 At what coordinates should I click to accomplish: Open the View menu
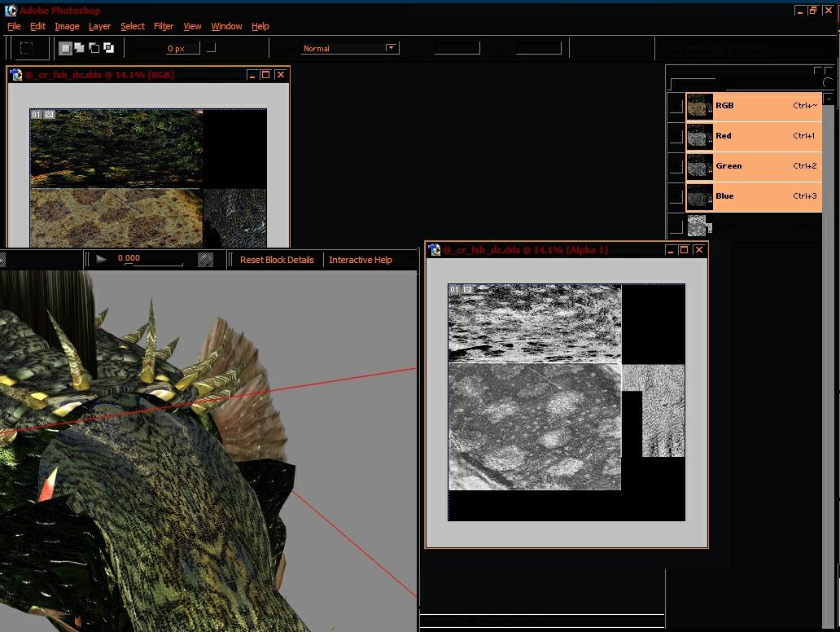pos(192,26)
